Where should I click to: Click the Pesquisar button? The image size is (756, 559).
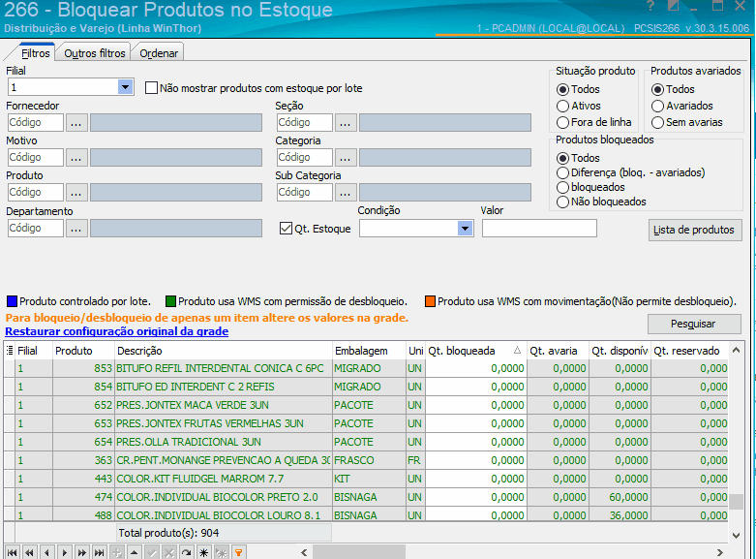pyautogui.click(x=694, y=324)
